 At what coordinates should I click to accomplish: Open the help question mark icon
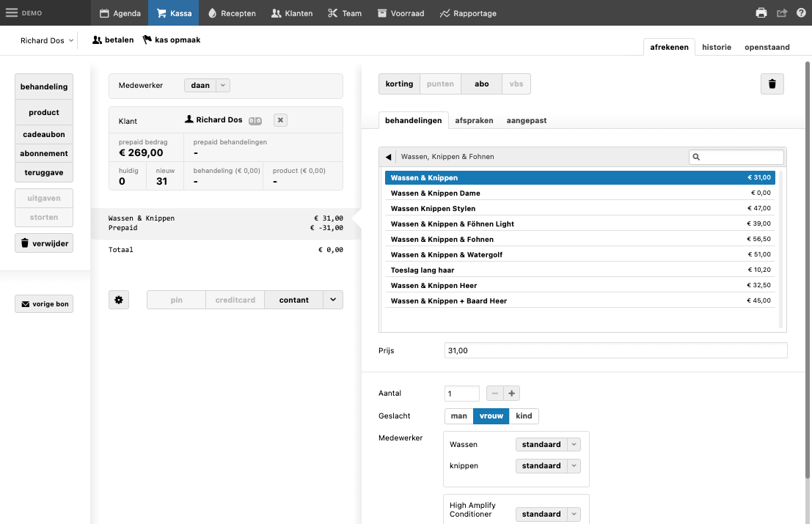tap(800, 13)
